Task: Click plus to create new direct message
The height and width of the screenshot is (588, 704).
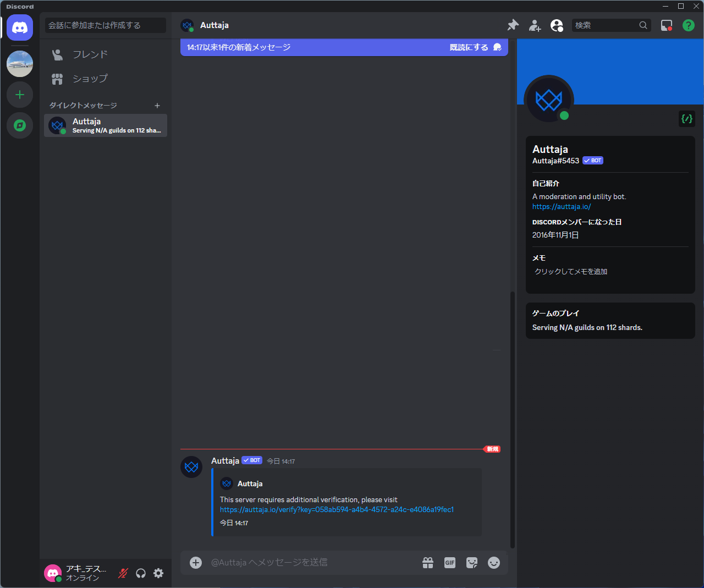Action: 157,106
